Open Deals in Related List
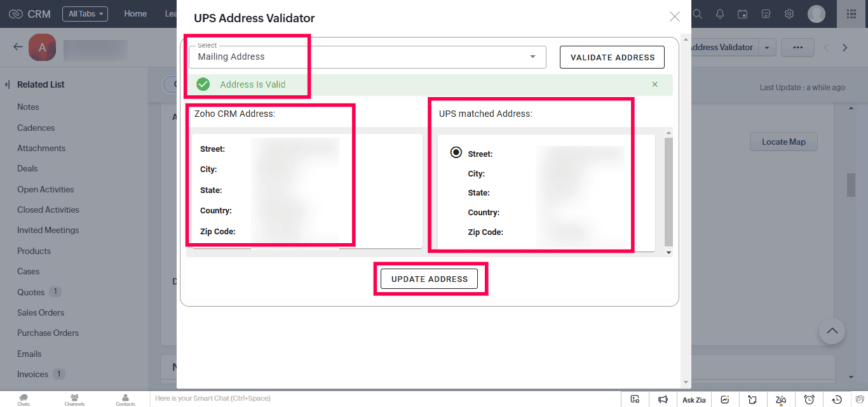The image size is (868, 407). 27,168
